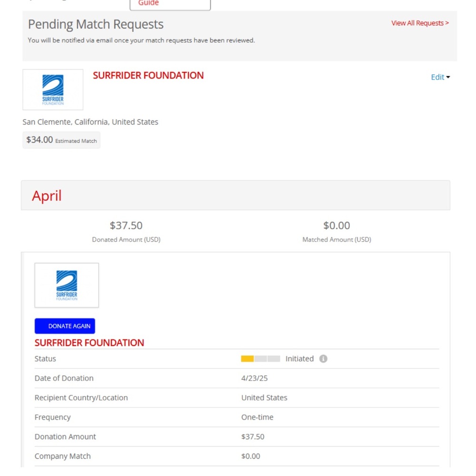Click the Recipient Country/Location label
Image resolution: width=476 pixels, height=476 pixels.
click(x=81, y=397)
